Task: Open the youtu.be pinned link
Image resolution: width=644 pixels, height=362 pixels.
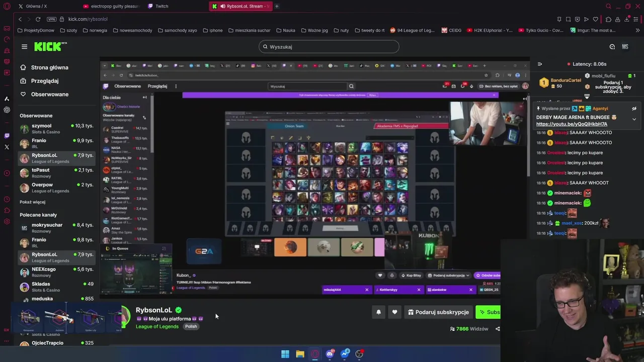Action: tap(572, 124)
